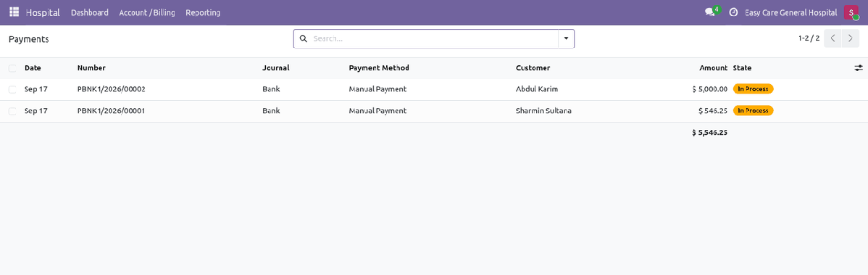The width and height of the screenshot is (868, 275).
Task: Click Manual Payment in Sharmin Sultana row
Action: pyautogui.click(x=377, y=110)
